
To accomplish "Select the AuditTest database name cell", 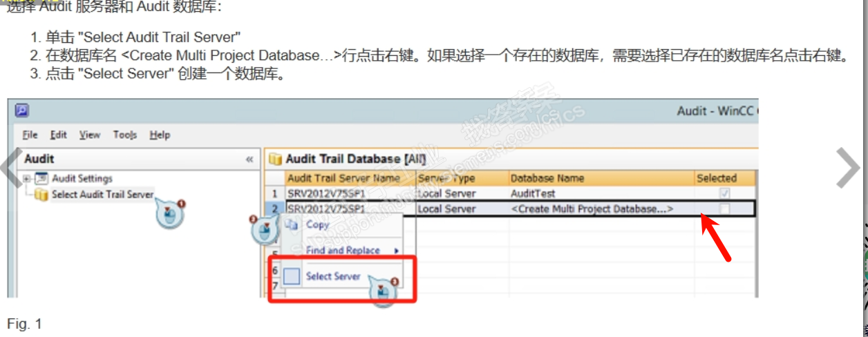I will tap(601, 193).
